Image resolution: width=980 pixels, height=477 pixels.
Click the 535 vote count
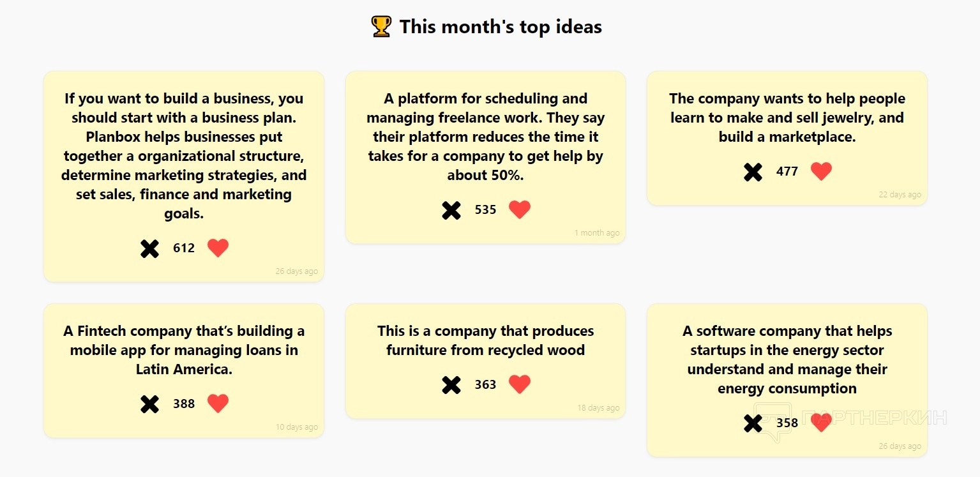(x=485, y=210)
